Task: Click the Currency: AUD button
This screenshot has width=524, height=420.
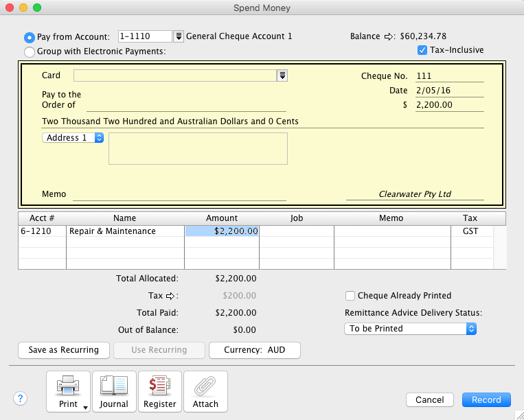Action: point(254,350)
